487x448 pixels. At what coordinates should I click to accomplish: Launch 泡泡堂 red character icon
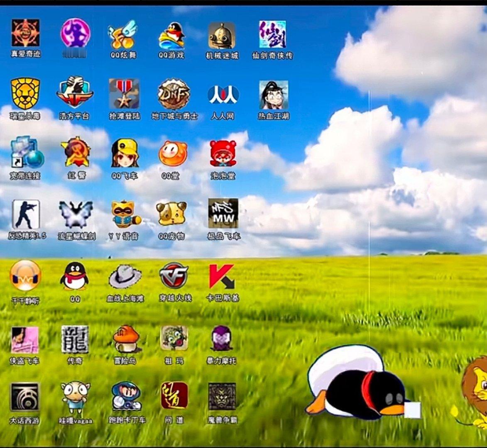(x=223, y=153)
